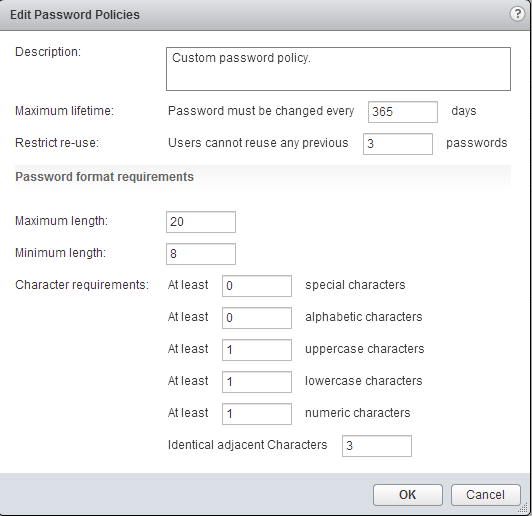Select the maximum lifetime days field
Screen dimensions: 532x516
403,112
